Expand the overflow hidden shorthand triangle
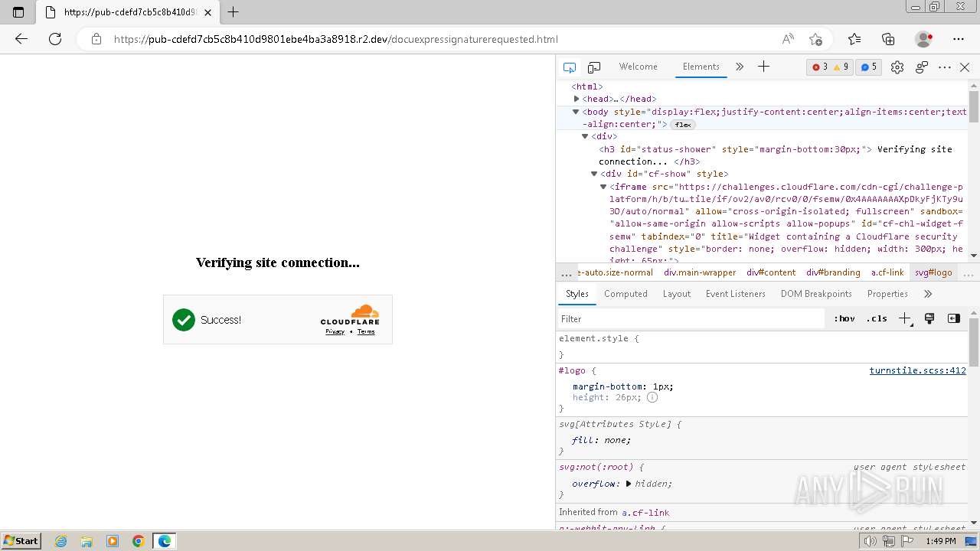This screenshot has width=980, height=551. 629,484
